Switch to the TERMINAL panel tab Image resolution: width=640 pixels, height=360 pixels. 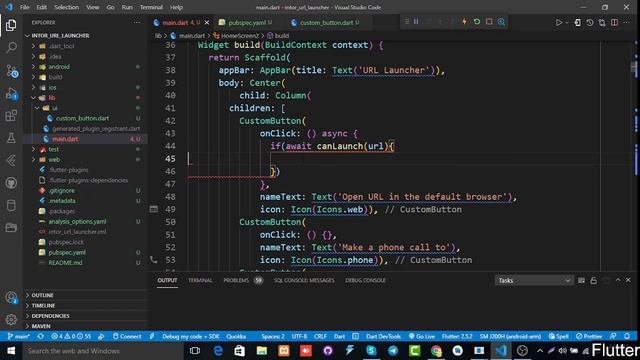coord(200,280)
